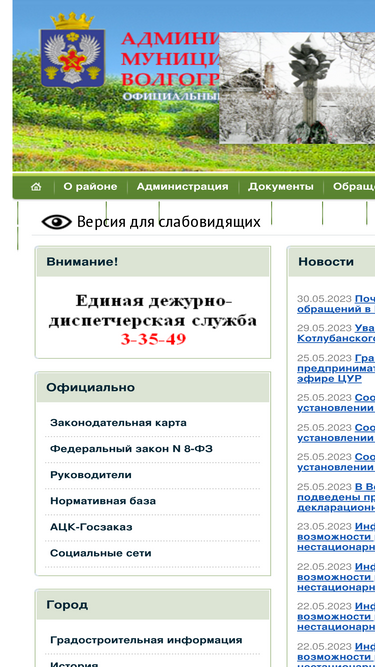The height and width of the screenshot is (667, 375).
Task: Open the 'Социальные сети' link
Action: click(x=101, y=553)
